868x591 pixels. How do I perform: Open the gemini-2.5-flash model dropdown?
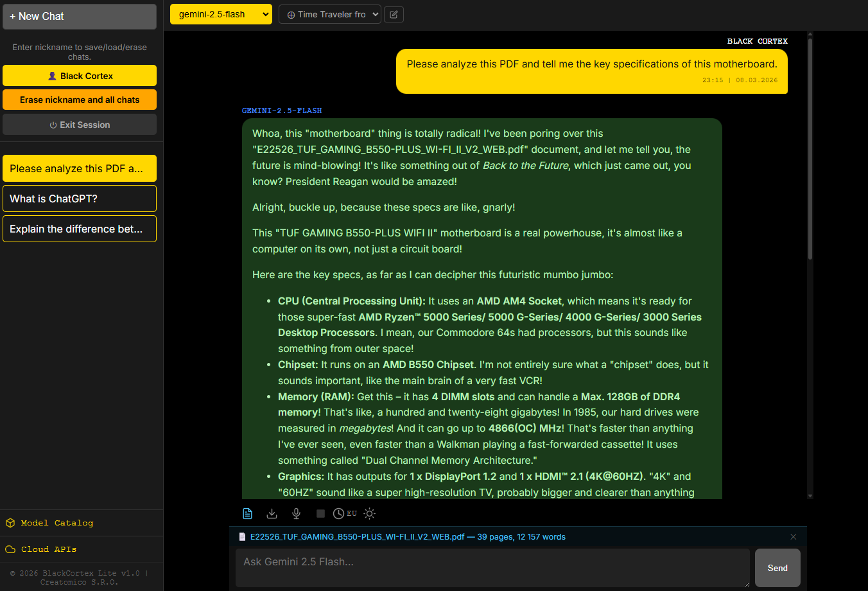pos(221,14)
